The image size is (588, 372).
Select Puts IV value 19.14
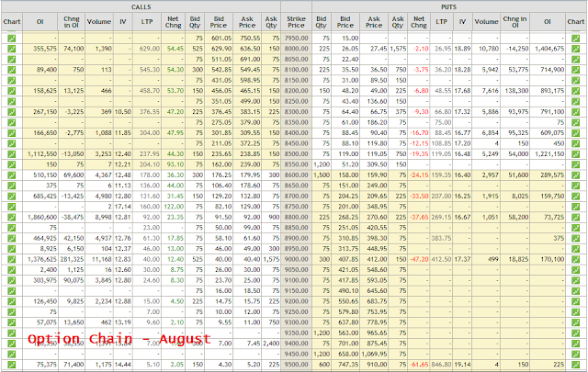tap(462, 365)
